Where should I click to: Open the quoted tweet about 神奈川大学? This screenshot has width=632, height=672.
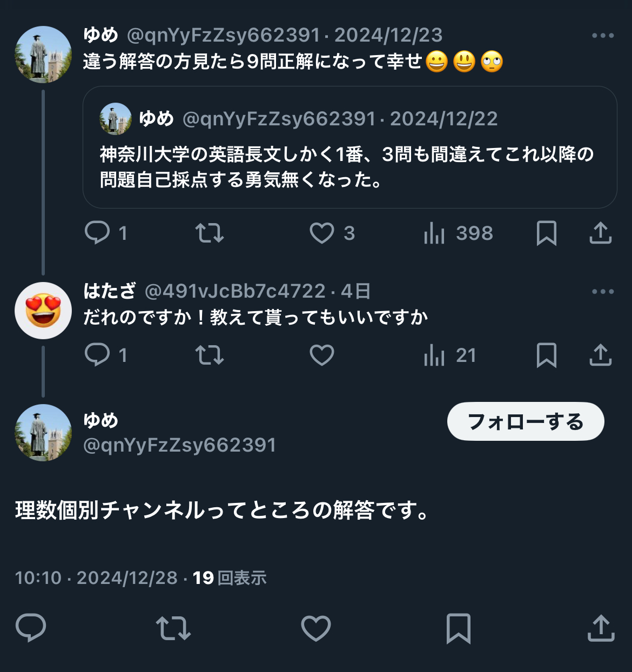349,147
